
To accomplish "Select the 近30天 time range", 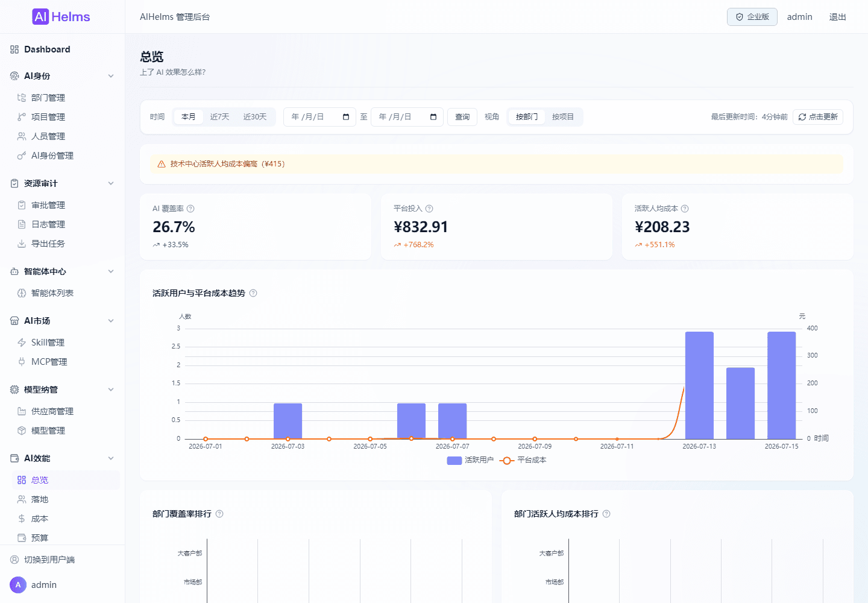I will coord(255,117).
